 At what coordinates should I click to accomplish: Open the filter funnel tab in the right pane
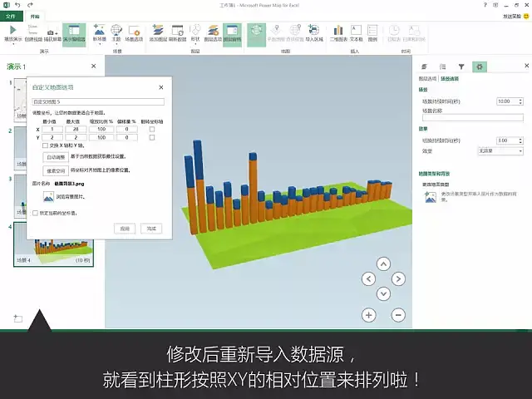(x=461, y=66)
